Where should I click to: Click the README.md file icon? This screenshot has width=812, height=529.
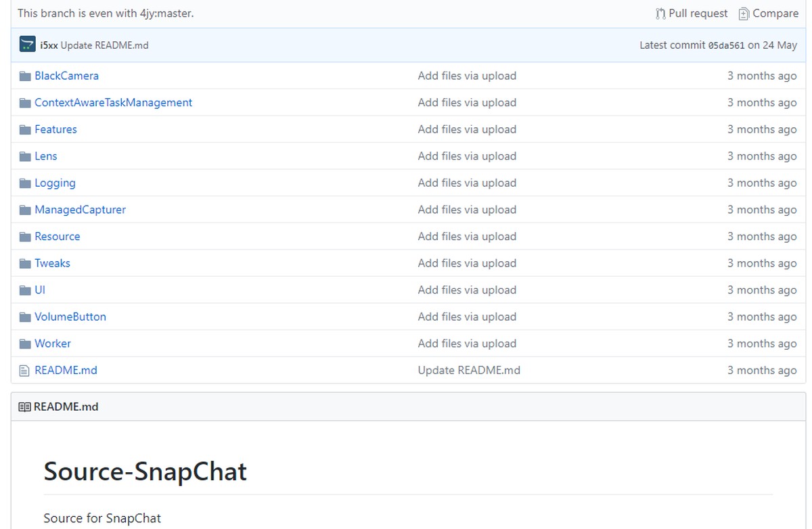(x=25, y=370)
